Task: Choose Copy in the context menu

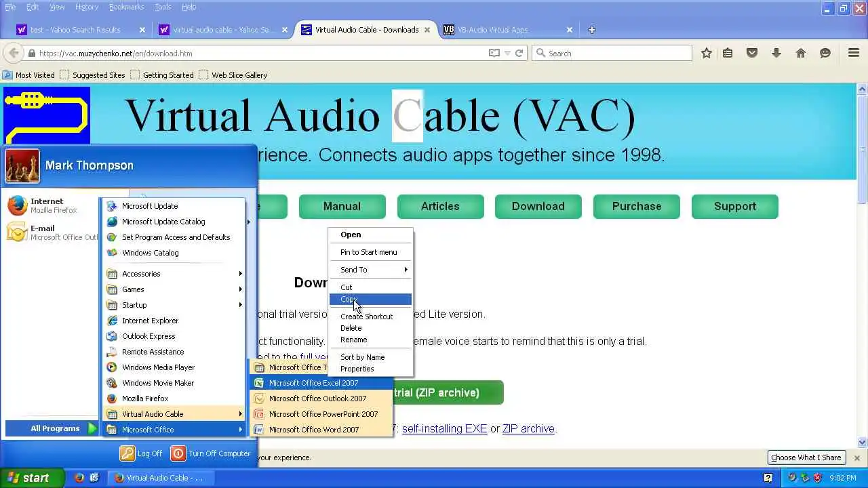Action: [x=370, y=299]
